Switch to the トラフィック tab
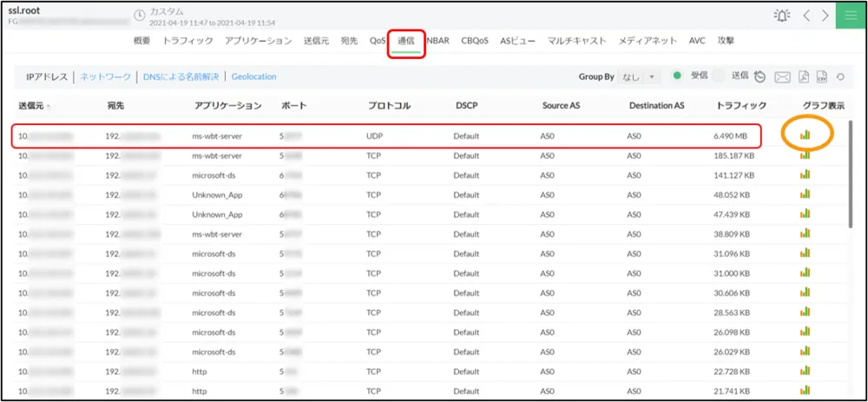The image size is (868, 402). pos(187,41)
